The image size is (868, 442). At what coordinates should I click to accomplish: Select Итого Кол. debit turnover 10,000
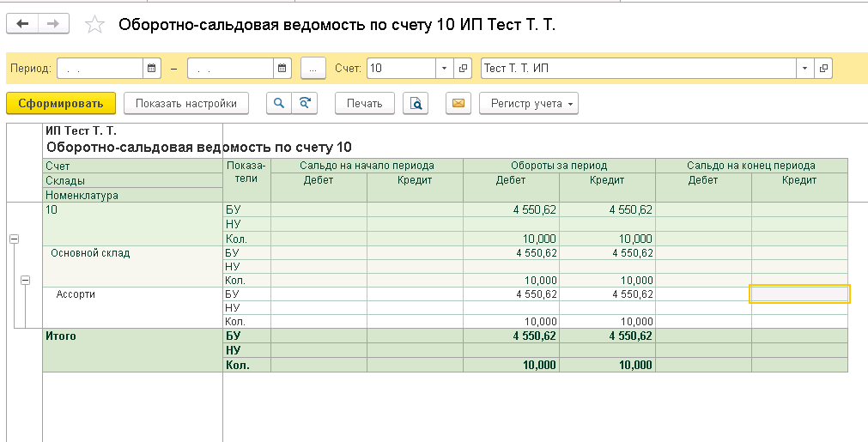pos(512,365)
